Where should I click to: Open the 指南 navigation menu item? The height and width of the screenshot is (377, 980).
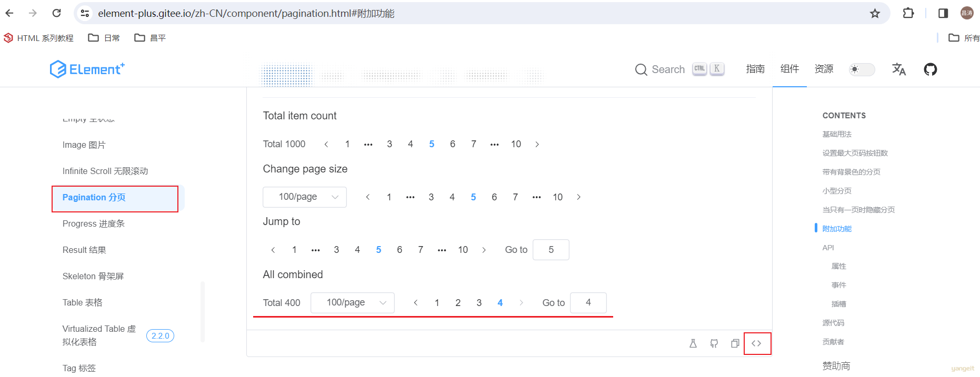755,69
